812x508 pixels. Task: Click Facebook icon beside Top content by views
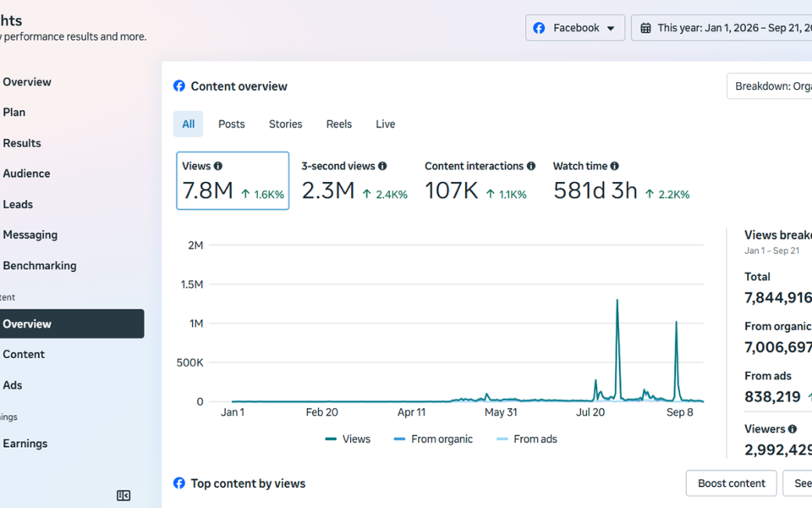coord(179,483)
